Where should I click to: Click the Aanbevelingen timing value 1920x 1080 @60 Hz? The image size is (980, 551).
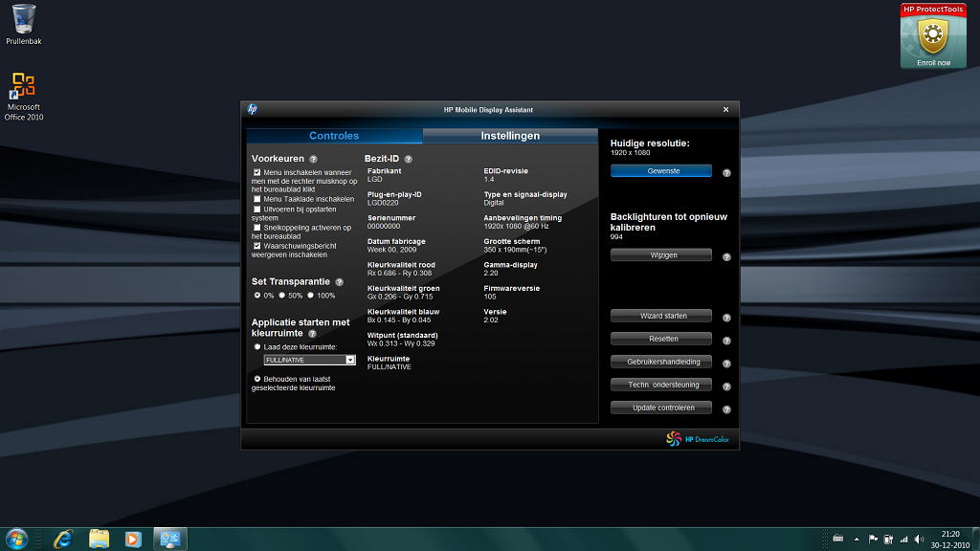pyautogui.click(x=516, y=226)
